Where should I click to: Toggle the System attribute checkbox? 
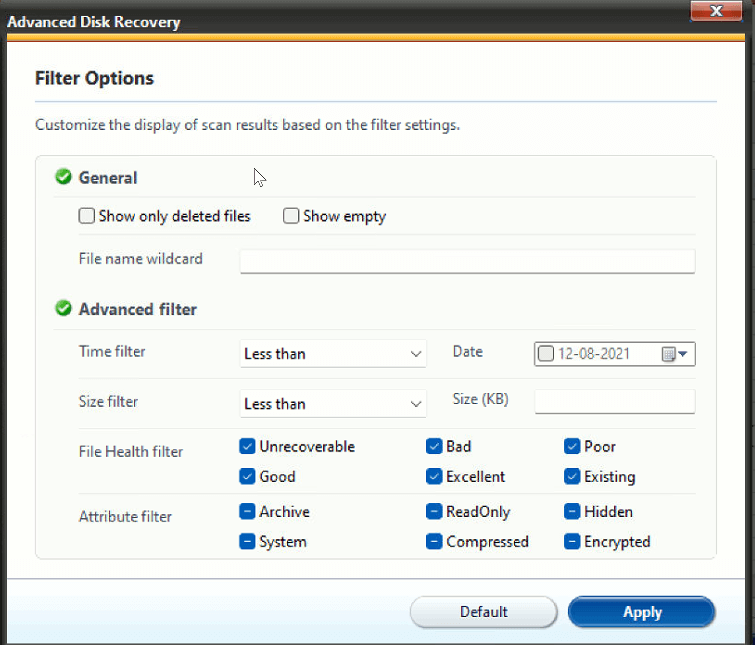(x=247, y=542)
